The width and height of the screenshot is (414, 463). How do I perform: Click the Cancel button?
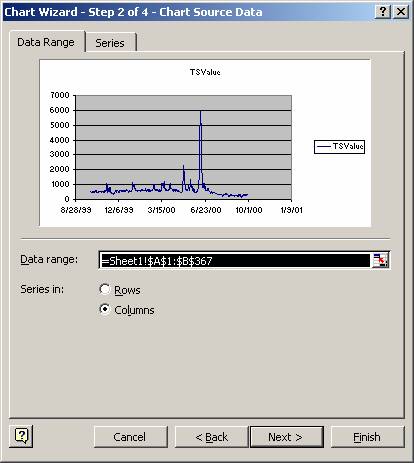129,437
